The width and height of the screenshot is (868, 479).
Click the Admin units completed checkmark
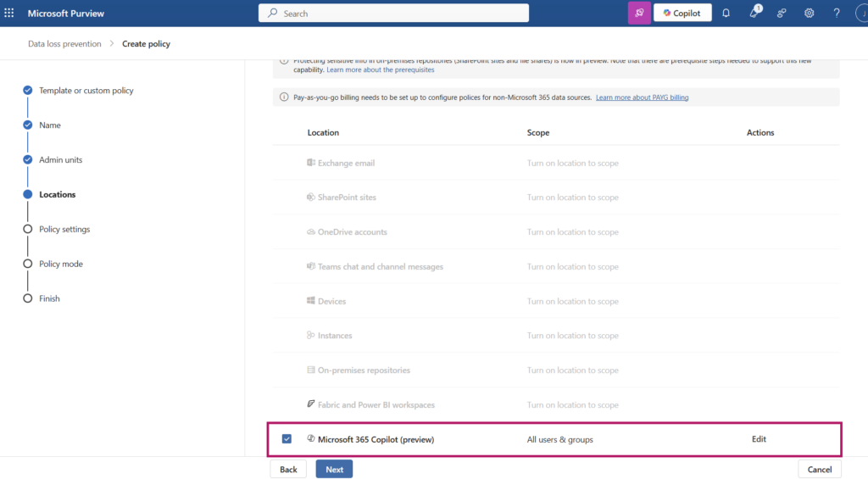click(28, 159)
